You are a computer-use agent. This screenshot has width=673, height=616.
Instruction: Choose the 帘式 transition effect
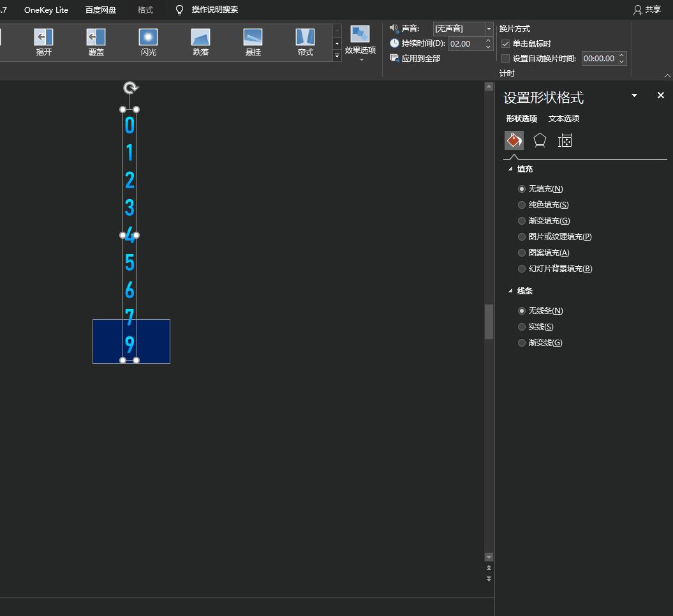coord(305,42)
